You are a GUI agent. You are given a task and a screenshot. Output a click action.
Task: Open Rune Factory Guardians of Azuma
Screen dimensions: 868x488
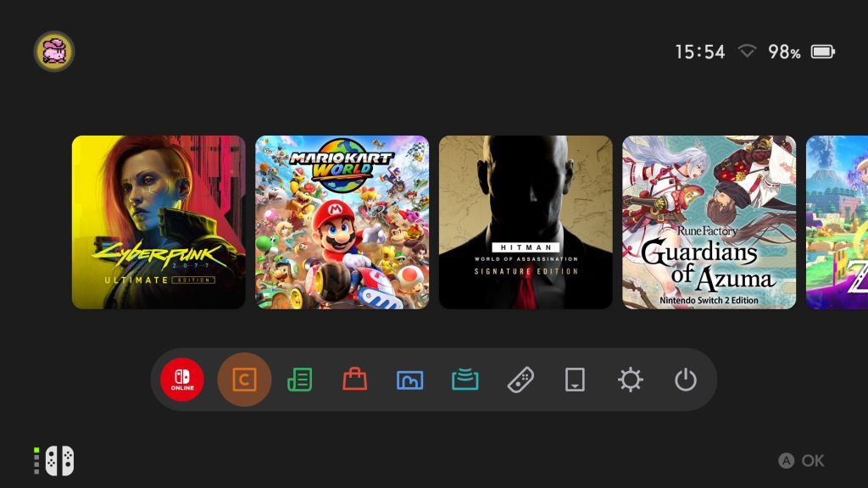(709, 222)
